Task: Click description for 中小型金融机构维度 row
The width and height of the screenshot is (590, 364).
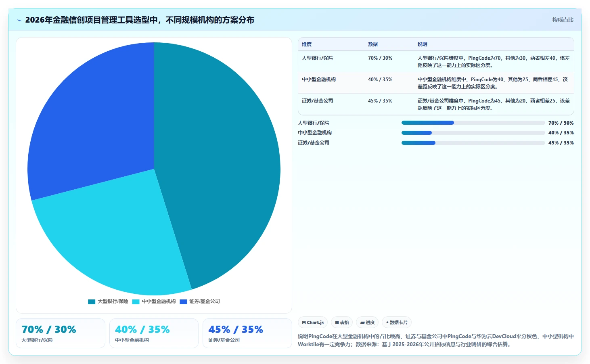Action: [x=494, y=83]
